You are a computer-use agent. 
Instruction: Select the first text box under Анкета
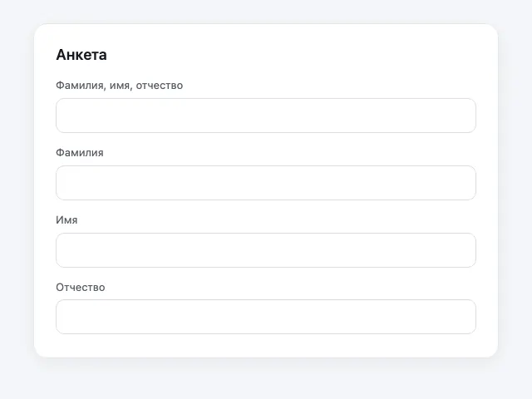click(x=266, y=116)
